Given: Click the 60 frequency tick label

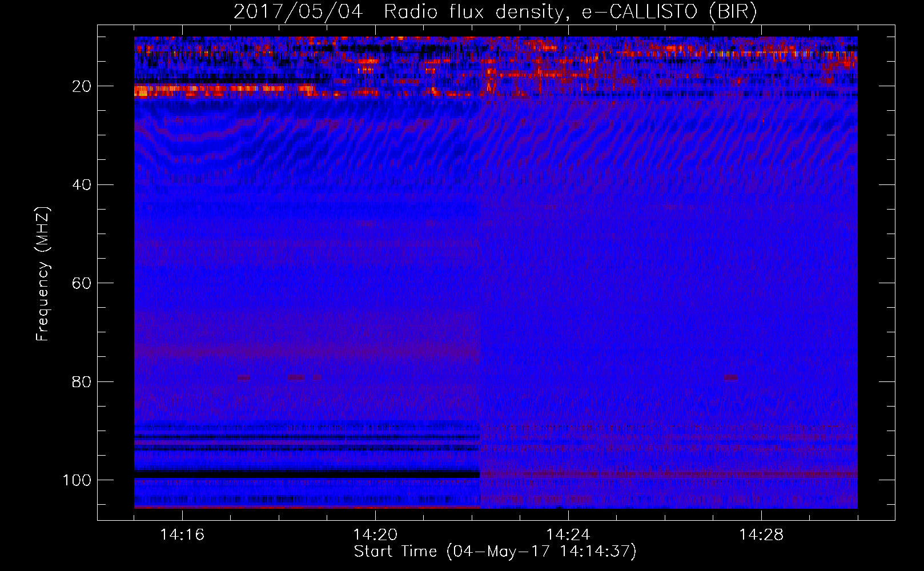Looking at the screenshot, I should point(82,283).
